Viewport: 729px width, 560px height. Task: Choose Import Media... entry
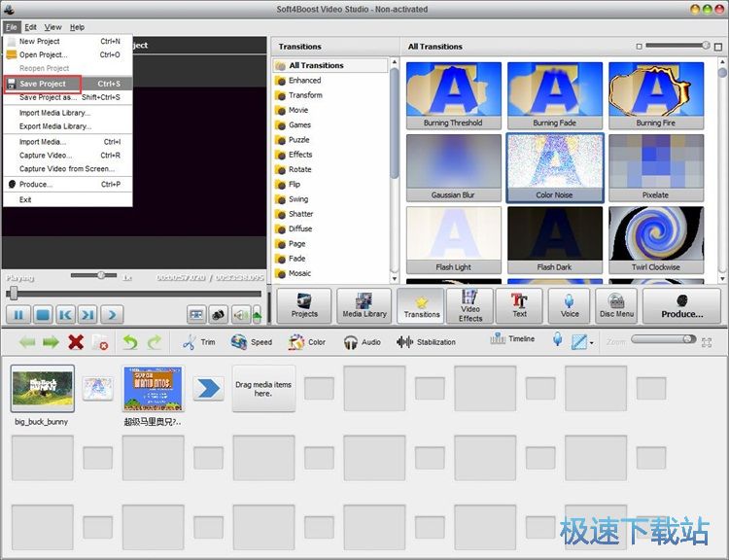[x=68, y=141]
